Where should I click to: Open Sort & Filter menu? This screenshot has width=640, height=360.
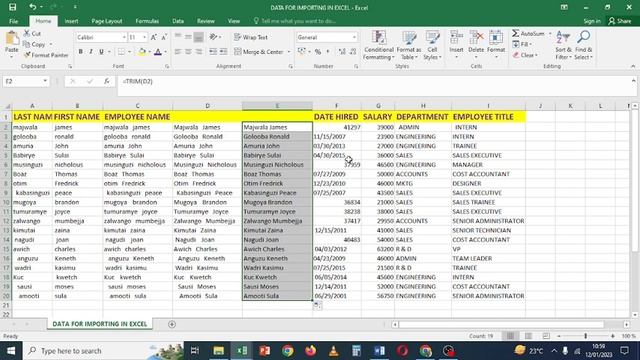click(563, 45)
